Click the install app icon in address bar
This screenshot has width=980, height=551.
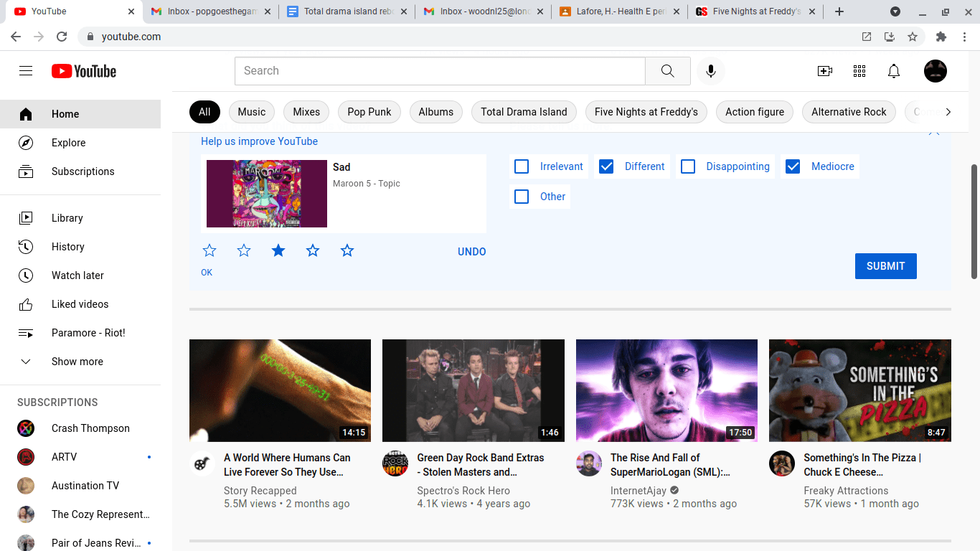coord(890,37)
